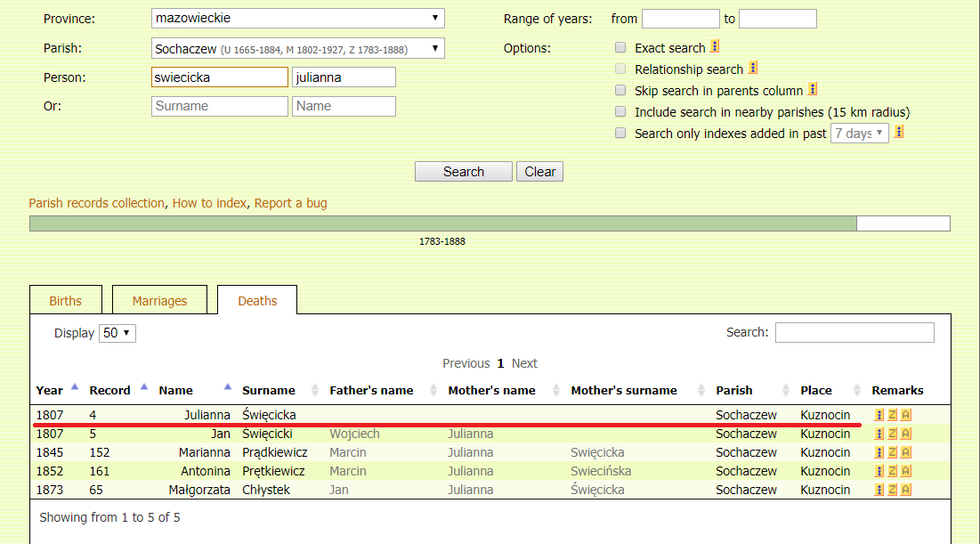The height and width of the screenshot is (544, 980).
Task: Click the Range of years 'from' field
Action: (680, 19)
